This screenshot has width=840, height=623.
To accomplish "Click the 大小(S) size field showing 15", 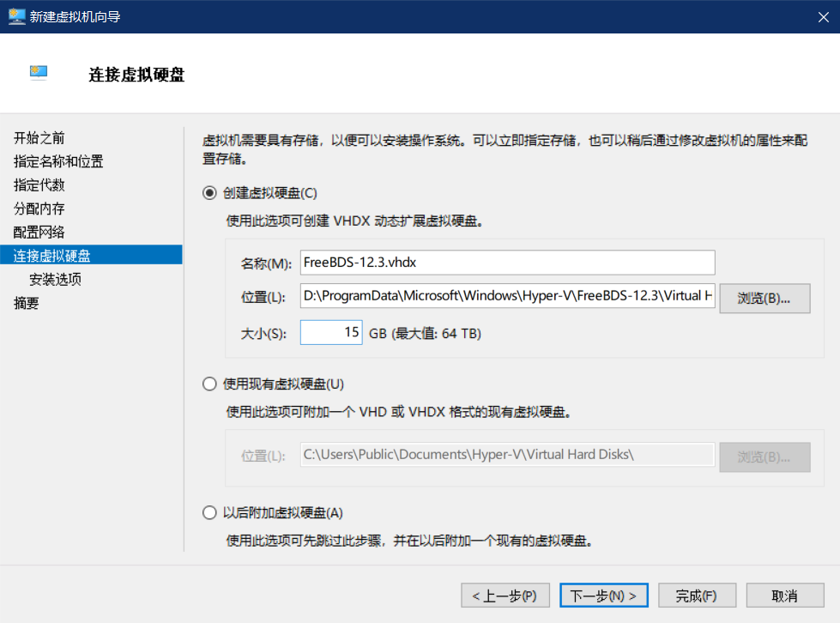I will (331, 332).
